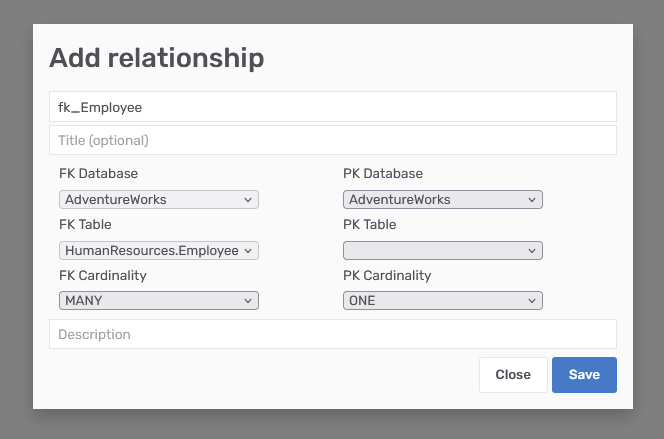Click the PK Table field label
Screen dimensions: 664x439
(x=370, y=225)
